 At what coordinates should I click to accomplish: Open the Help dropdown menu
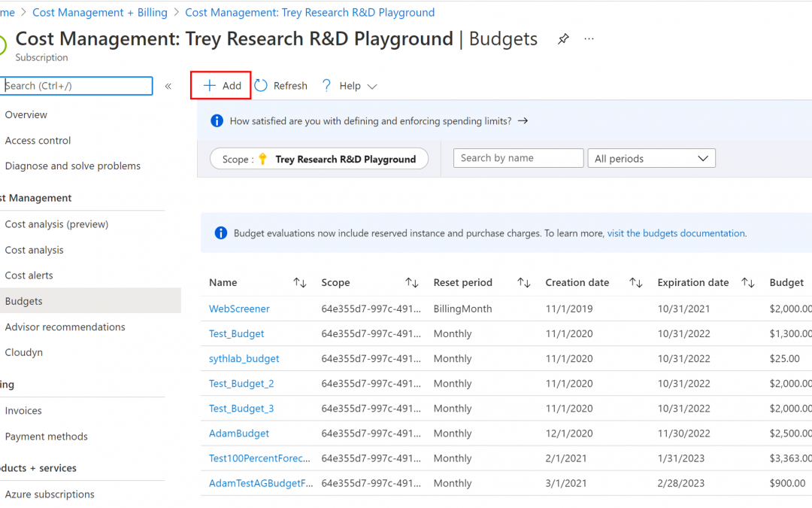click(349, 86)
